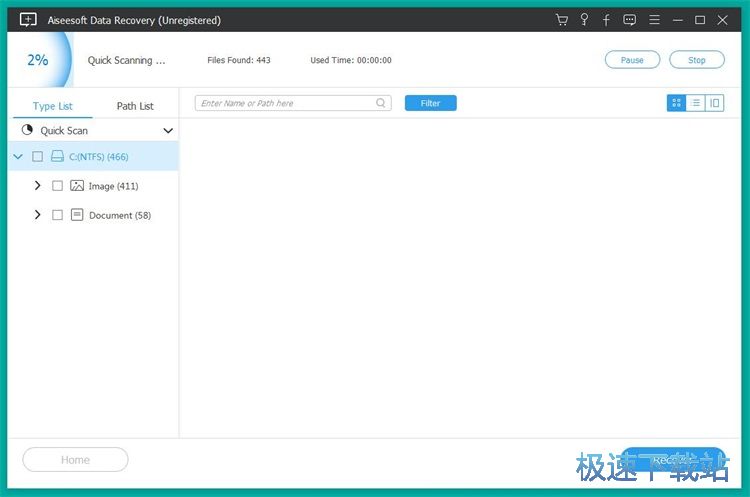Expand the Image (411) node
The width and height of the screenshot is (750, 497).
(37, 186)
